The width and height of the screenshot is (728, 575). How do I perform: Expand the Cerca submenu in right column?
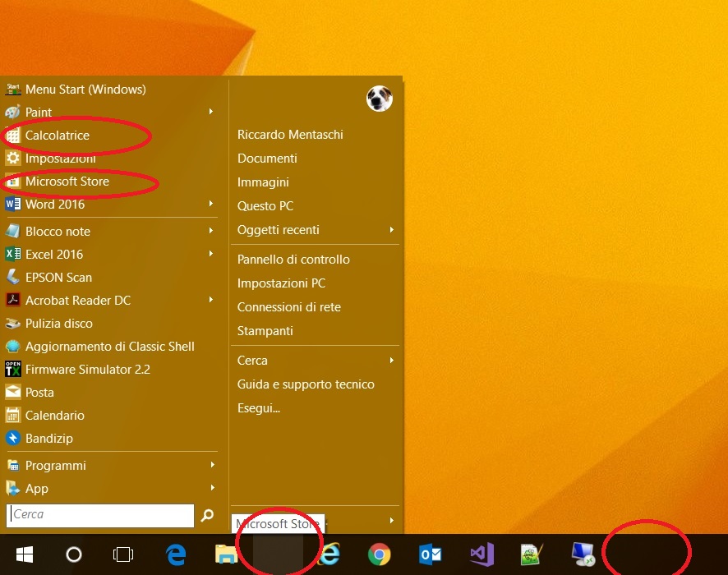(392, 361)
